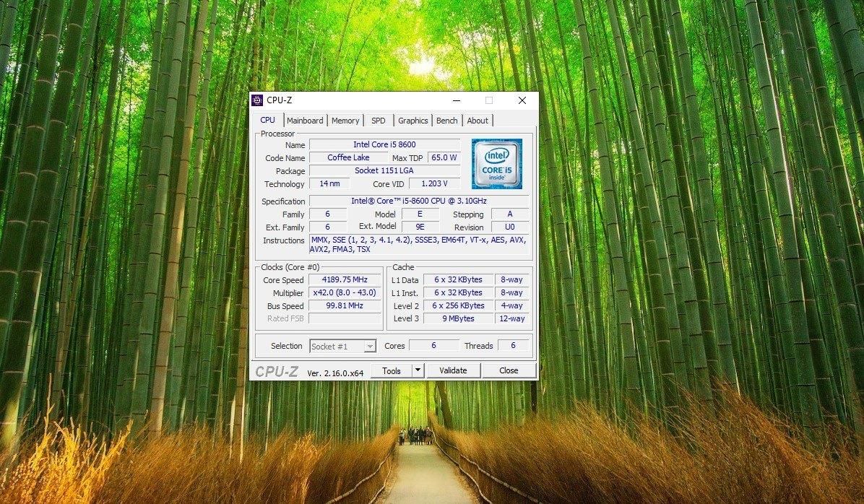Click the 14 nm technology value
Viewport: 864px width, 504px height.
coord(329,183)
